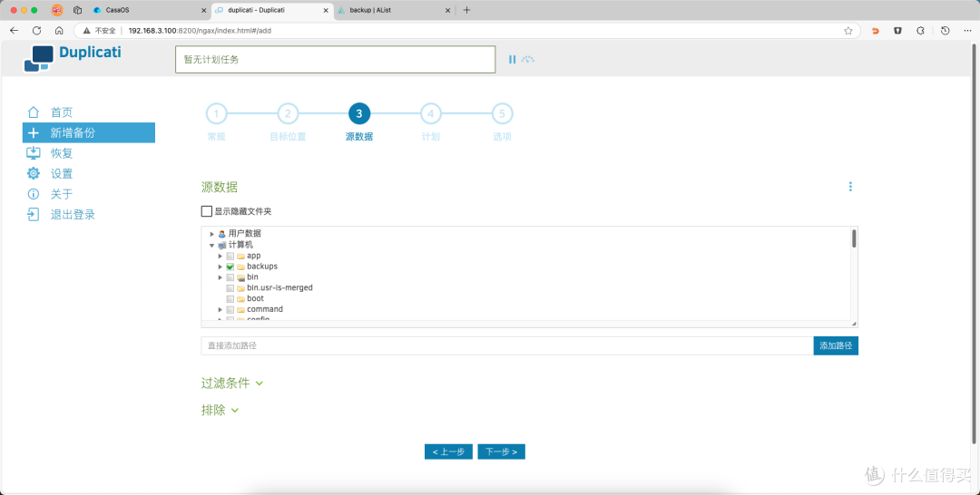
Task: Switch to the backup | AList tab
Action: 394,10
